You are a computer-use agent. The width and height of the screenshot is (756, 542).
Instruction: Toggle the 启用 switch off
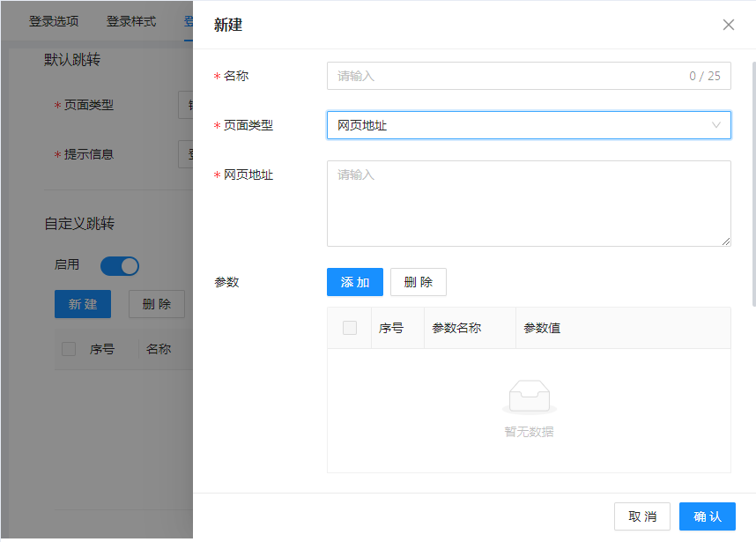coord(120,265)
